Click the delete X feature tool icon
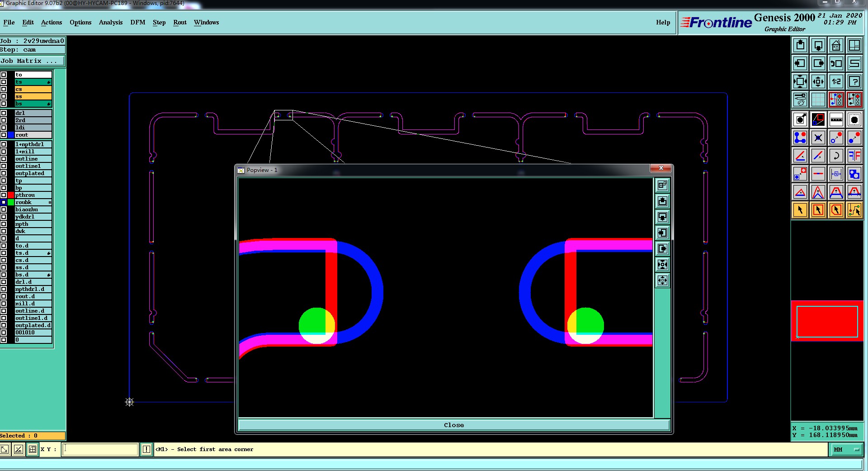The height and width of the screenshot is (471, 868). 818,138
